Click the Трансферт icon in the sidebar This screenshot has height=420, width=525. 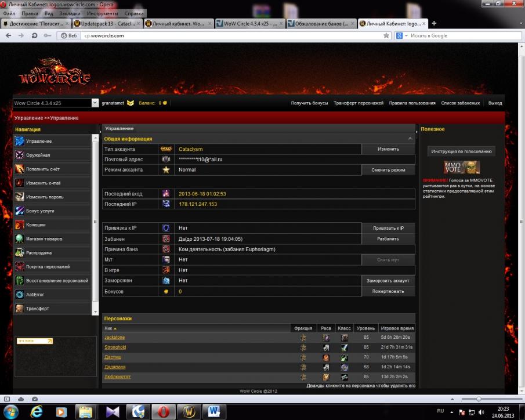click(20, 308)
